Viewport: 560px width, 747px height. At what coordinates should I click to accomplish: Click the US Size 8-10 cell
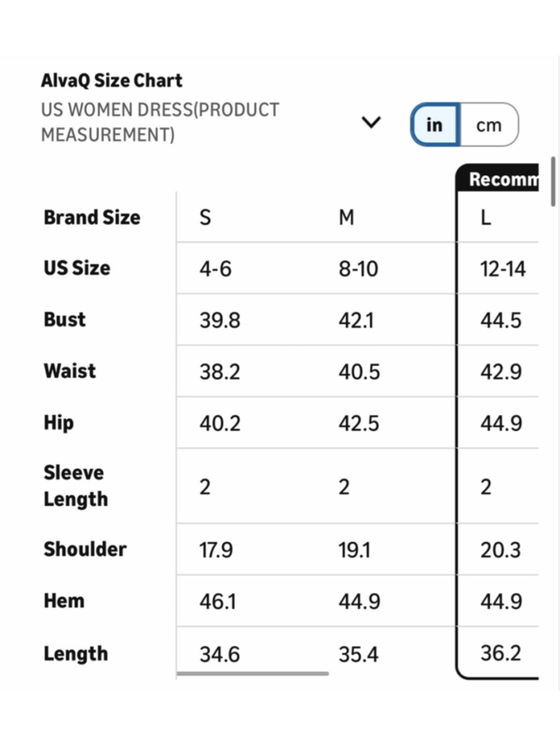358,269
